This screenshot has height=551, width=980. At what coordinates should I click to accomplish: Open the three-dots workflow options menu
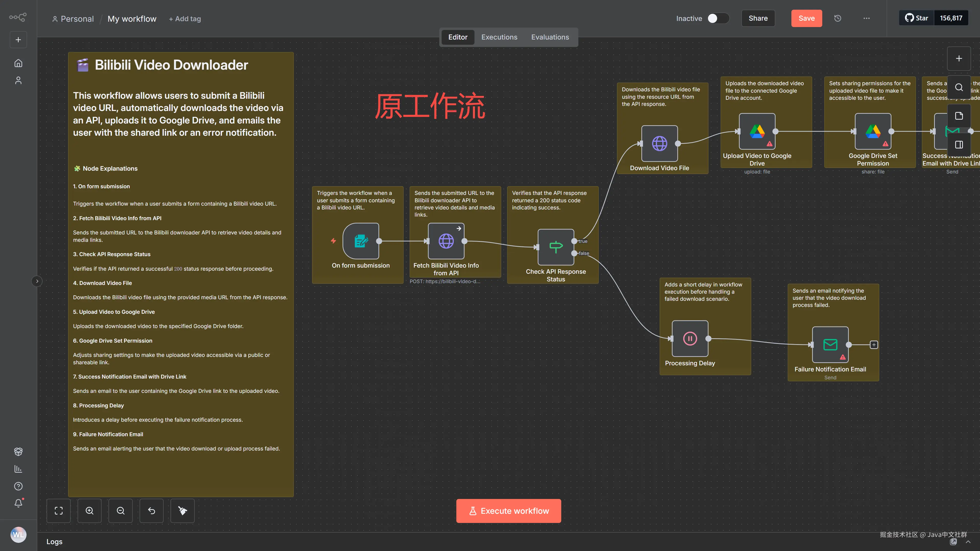[866, 18]
